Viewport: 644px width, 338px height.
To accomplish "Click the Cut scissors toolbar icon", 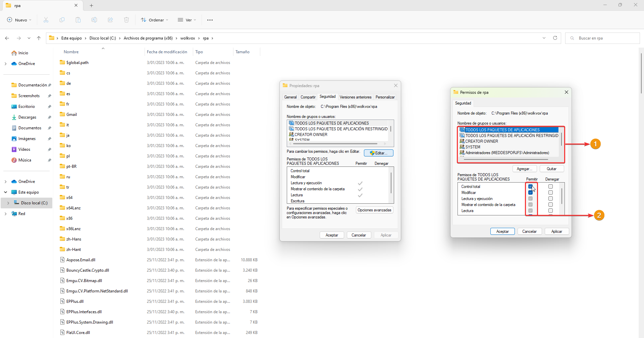I will 46,20.
